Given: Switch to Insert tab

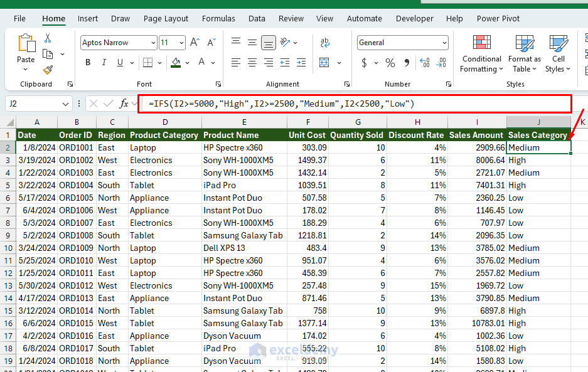Looking at the screenshot, I should (x=88, y=18).
